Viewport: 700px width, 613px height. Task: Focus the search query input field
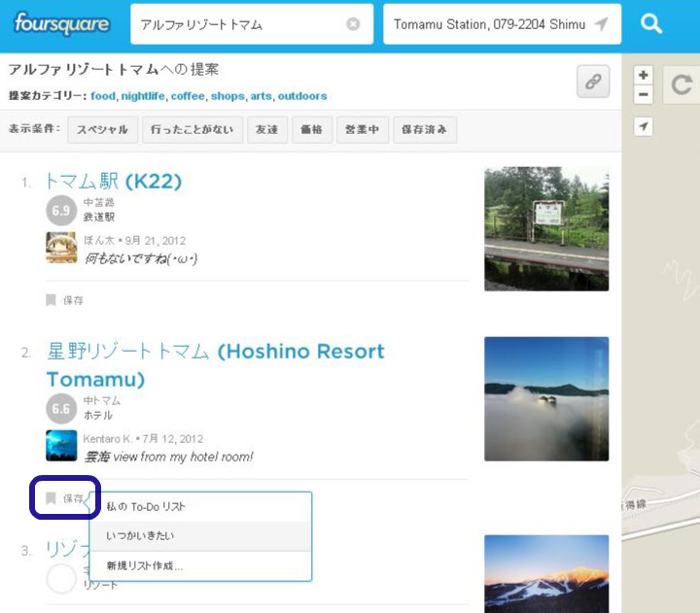[x=252, y=24]
